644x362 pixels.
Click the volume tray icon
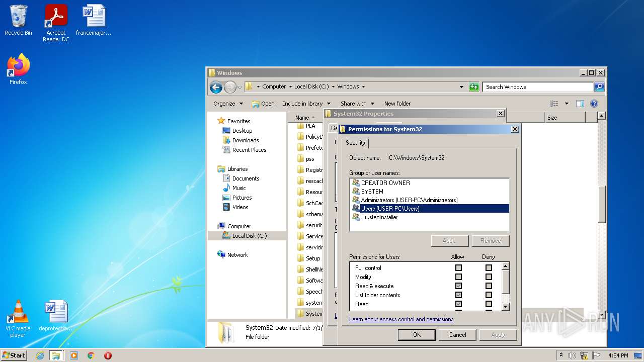coord(572,355)
